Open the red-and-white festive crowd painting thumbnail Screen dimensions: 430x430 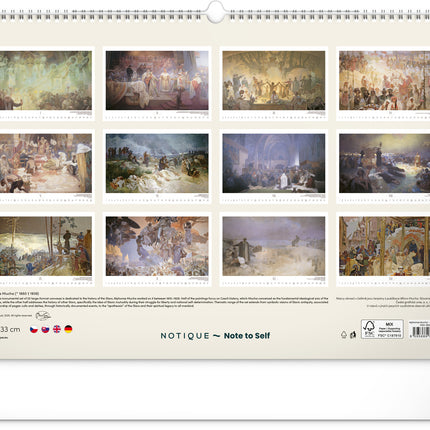pos(385,80)
